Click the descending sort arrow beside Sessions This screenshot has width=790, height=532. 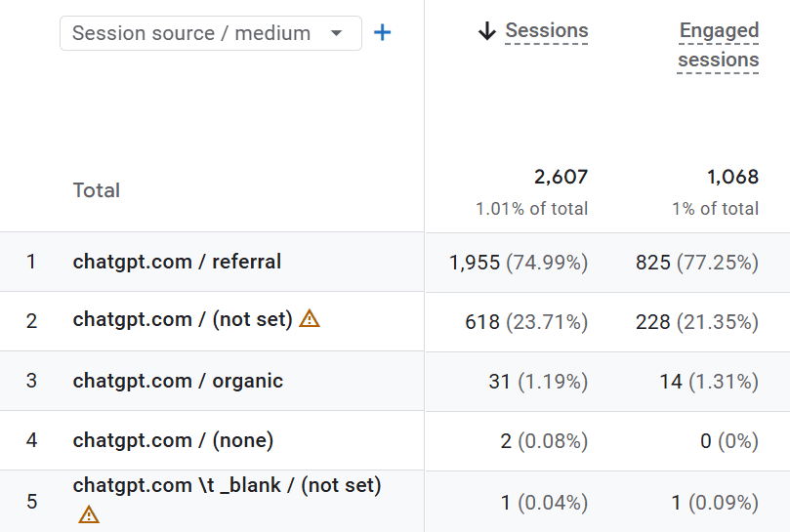pyautogui.click(x=487, y=31)
